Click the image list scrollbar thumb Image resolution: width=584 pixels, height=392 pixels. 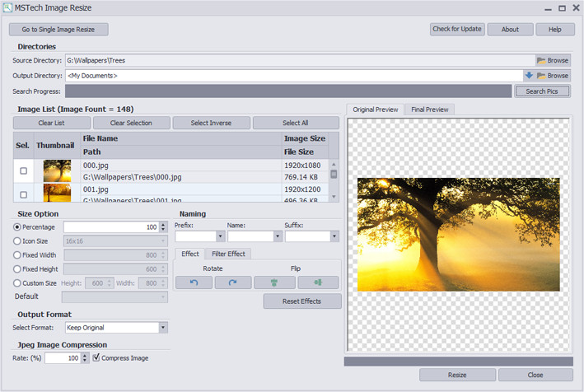pyautogui.click(x=334, y=174)
